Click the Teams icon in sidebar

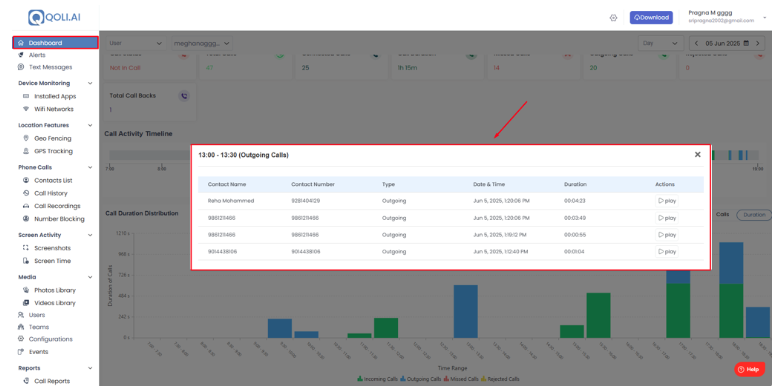tap(21, 327)
